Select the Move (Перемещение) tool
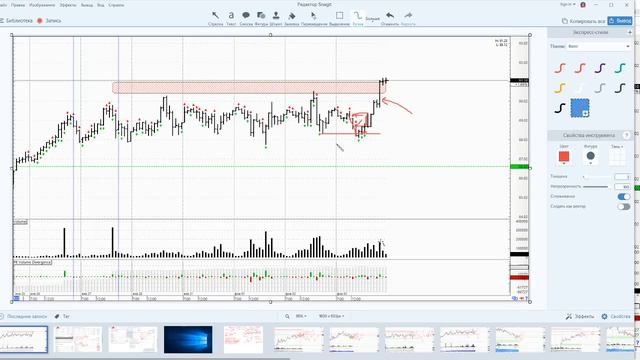 point(314,18)
